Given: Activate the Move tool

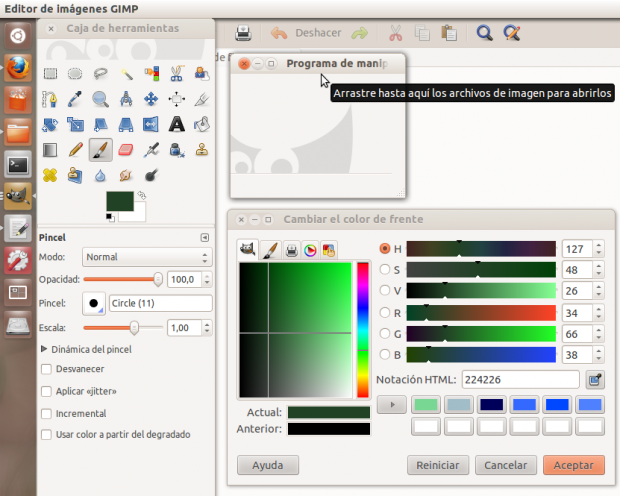Looking at the screenshot, I should coord(152,99).
